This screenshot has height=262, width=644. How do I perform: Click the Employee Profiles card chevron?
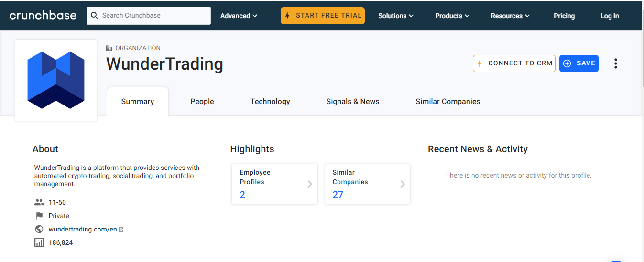(310, 184)
